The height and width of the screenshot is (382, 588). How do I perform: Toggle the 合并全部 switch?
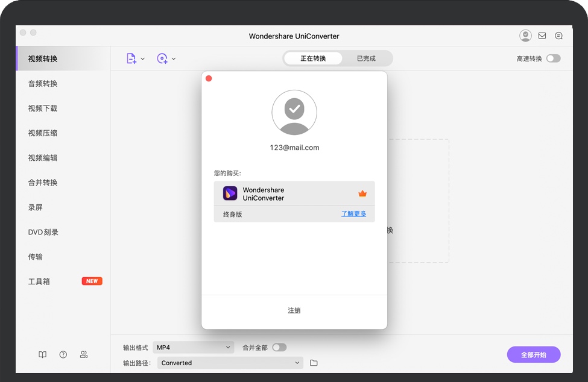[x=279, y=348]
